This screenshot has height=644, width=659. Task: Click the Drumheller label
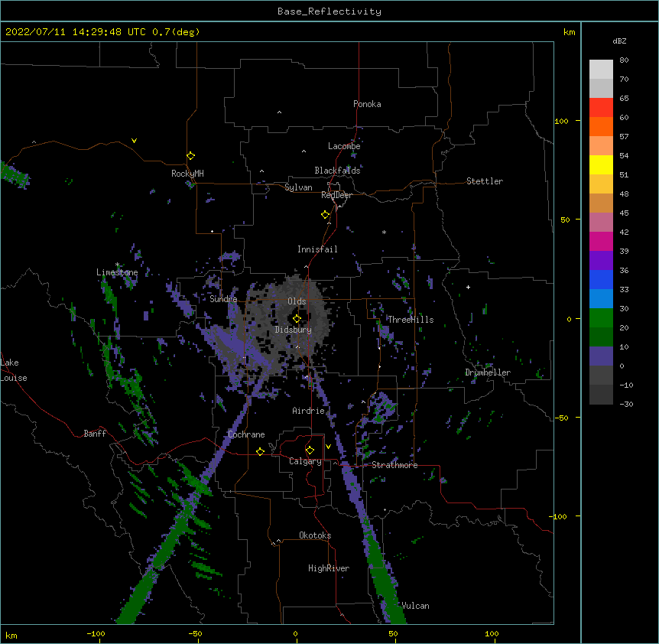click(488, 372)
